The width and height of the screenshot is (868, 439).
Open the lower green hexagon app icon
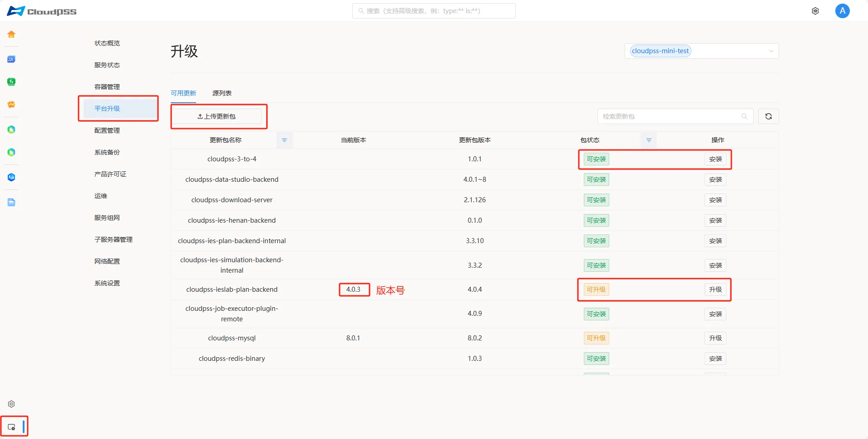pos(11,152)
